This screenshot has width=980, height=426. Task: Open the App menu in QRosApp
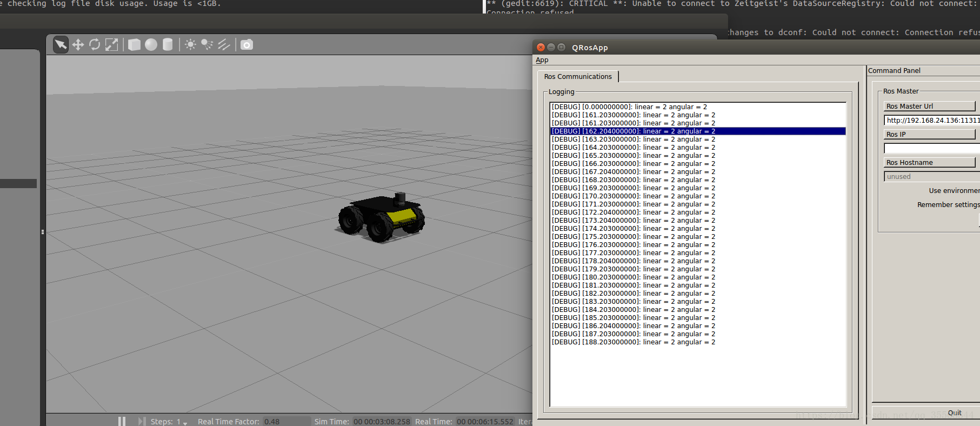pos(542,60)
